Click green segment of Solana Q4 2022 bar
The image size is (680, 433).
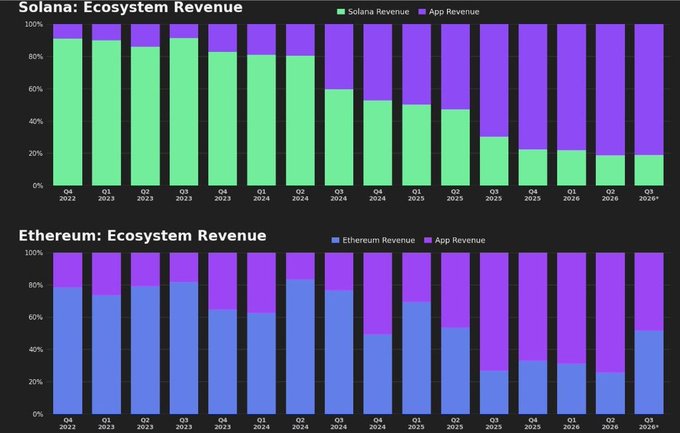coord(68,112)
